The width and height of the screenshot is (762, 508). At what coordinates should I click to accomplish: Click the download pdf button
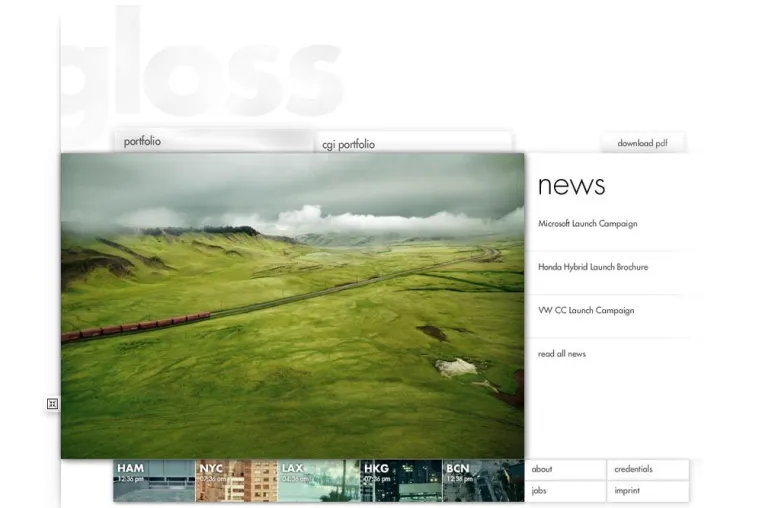click(642, 143)
